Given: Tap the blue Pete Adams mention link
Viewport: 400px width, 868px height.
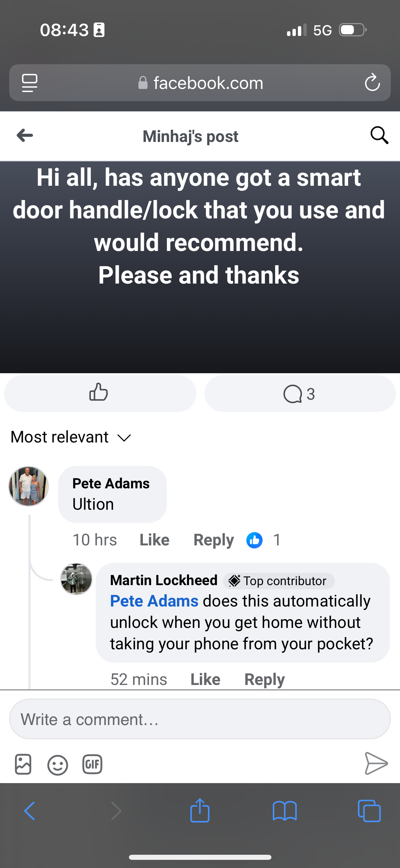Looking at the screenshot, I should click(x=154, y=601).
